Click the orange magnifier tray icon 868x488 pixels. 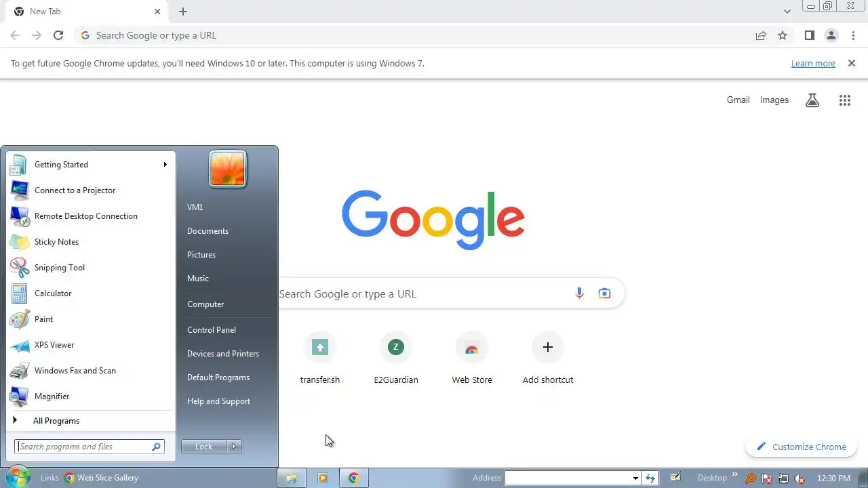[751, 478]
